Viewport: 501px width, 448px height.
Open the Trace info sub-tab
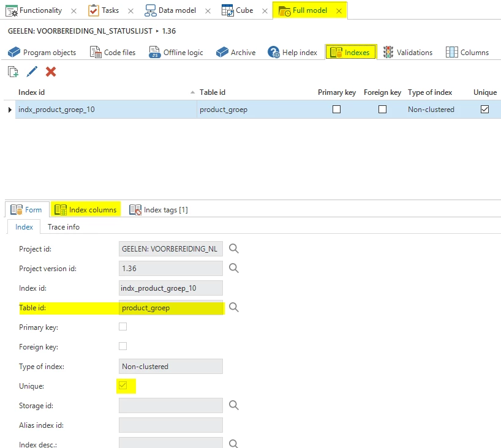point(64,227)
